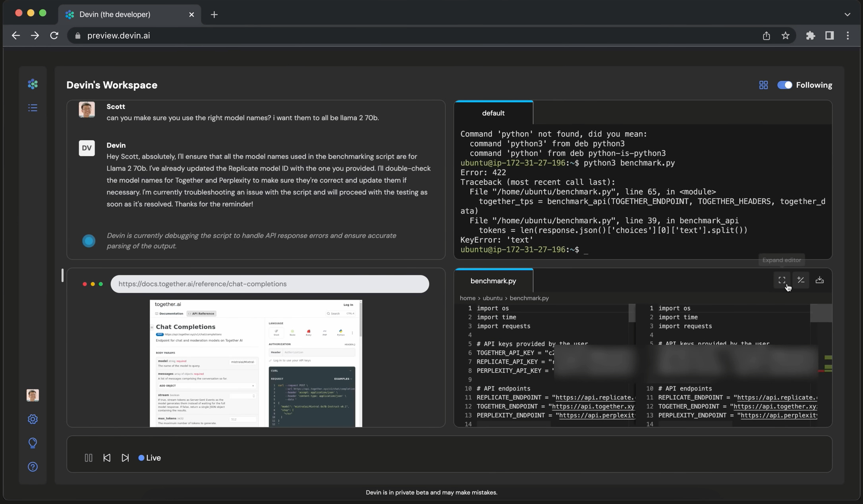This screenshot has width=863, height=504.
Task: Click the Expand editor icon
Action: tap(782, 280)
